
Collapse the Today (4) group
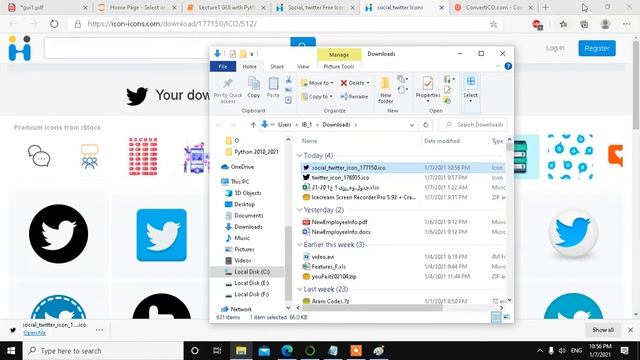click(x=299, y=156)
